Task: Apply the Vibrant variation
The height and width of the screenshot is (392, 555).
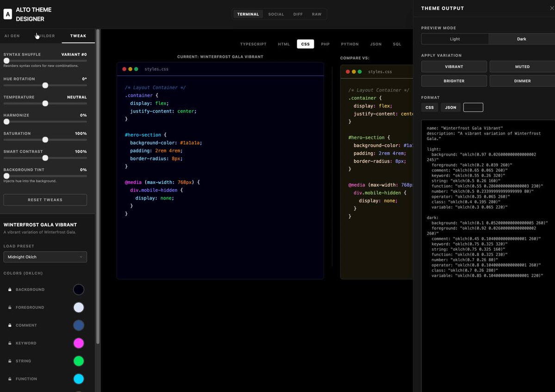Action: [x=454, y=67]
